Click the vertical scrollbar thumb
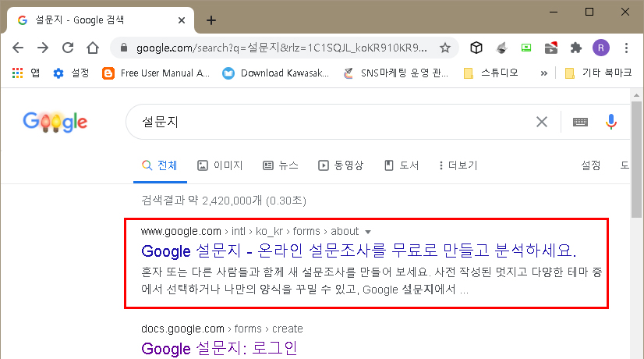 (x=636, y=159)
